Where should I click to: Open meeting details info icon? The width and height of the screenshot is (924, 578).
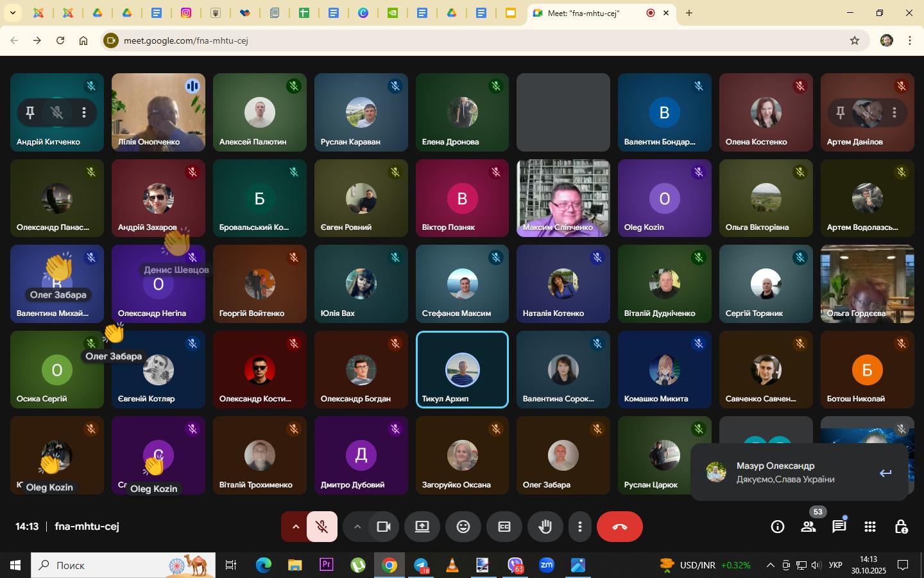(778, 527)
